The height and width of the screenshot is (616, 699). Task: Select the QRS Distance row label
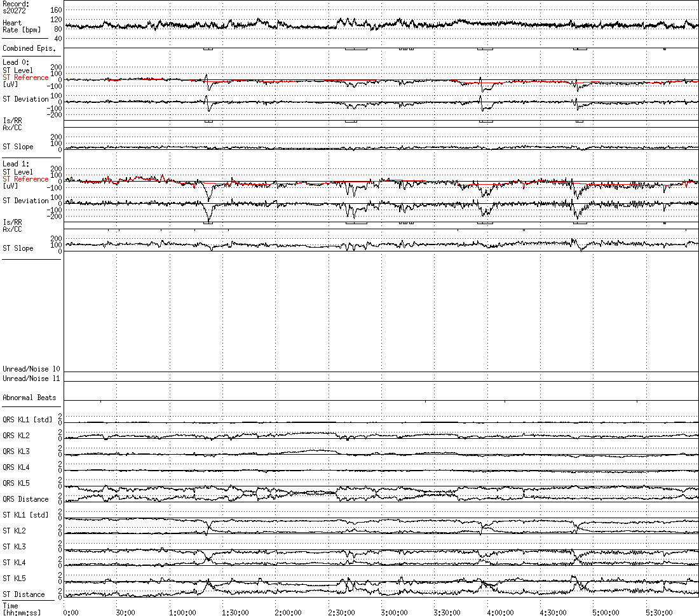[x=24, y=499]
